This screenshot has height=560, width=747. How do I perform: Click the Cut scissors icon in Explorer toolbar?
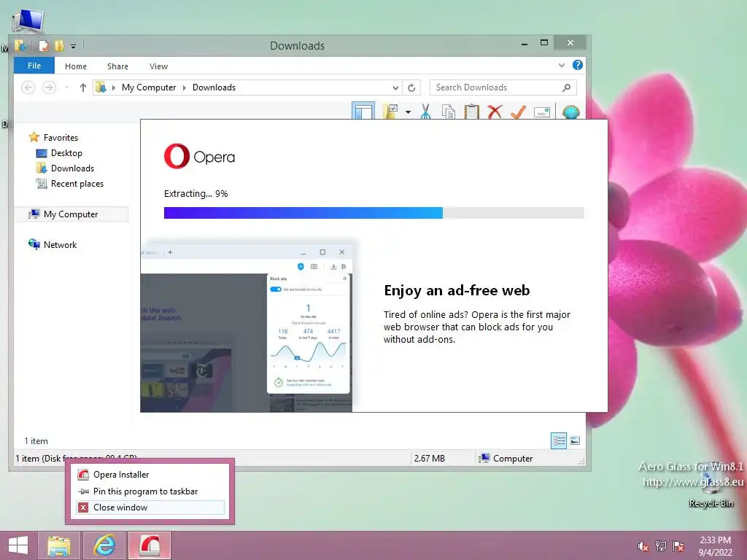pos(425,112)
